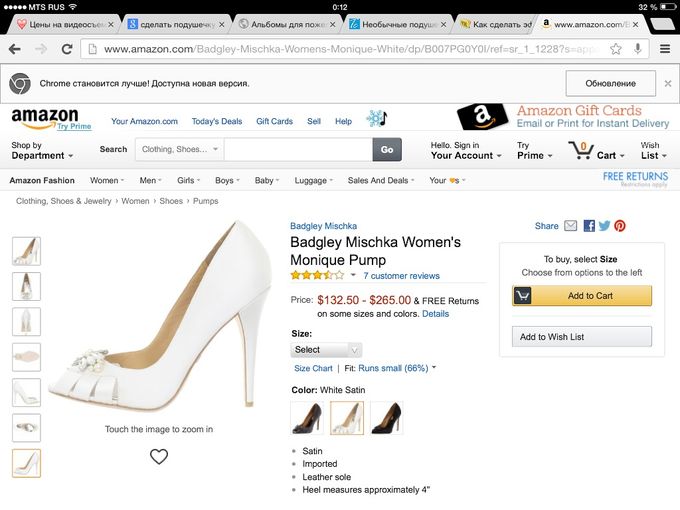Screen dimensions: 680x510
Task: Expand the rating breakdown arrow beside stars
Action: click(x=353, y=275)
